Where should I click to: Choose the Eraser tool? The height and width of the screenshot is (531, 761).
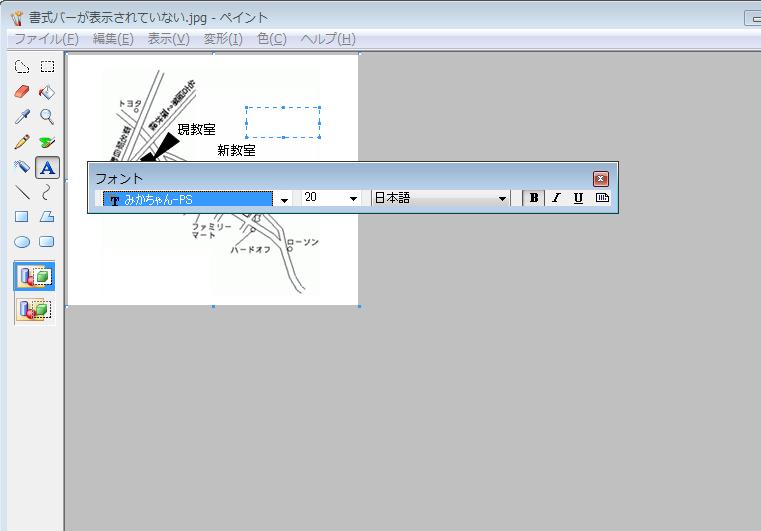(x=22, y=92)
